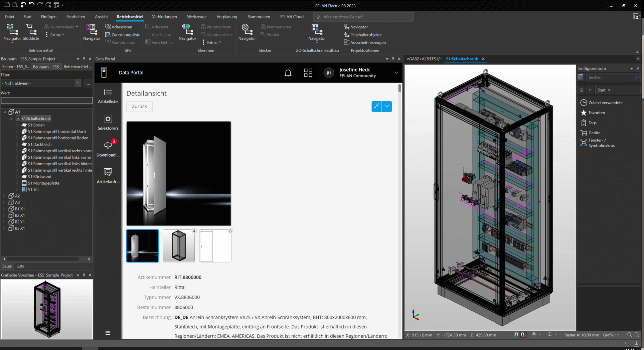Select the wireframe cabinet thumbnail

point(179,246)
